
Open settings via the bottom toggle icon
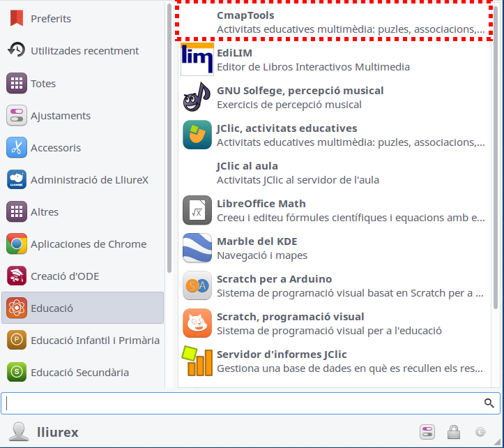[x=427, y=432]
